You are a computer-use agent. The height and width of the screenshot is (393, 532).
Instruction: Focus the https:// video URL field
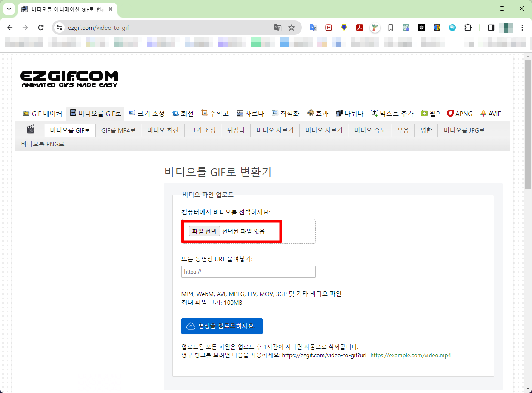pyautogui.click(x=249, y=272)
